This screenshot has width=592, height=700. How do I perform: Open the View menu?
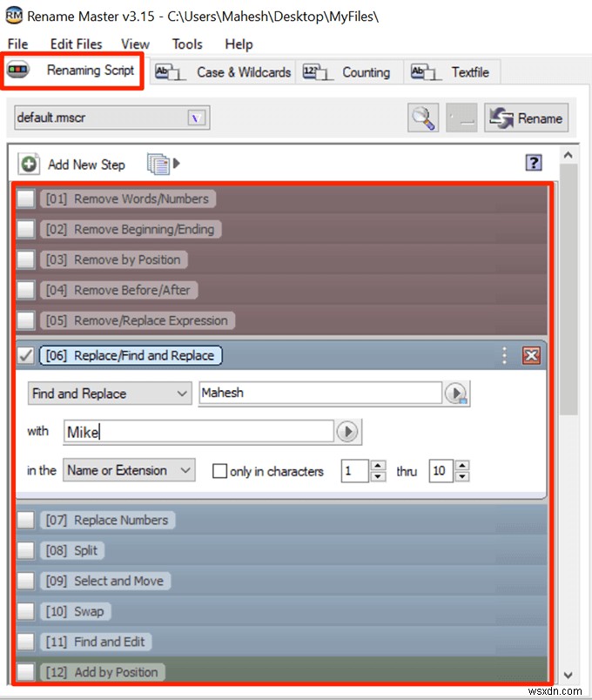click(x=135, y=44)
